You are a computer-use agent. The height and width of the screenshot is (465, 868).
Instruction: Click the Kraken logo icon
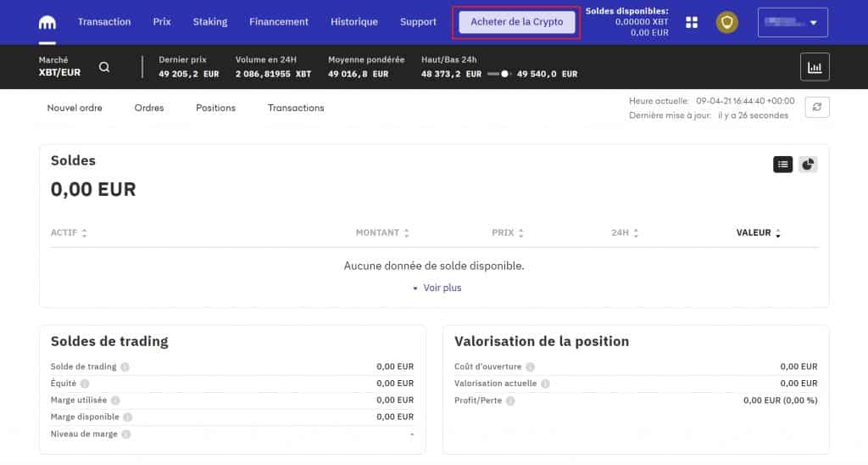coord(47,22)
